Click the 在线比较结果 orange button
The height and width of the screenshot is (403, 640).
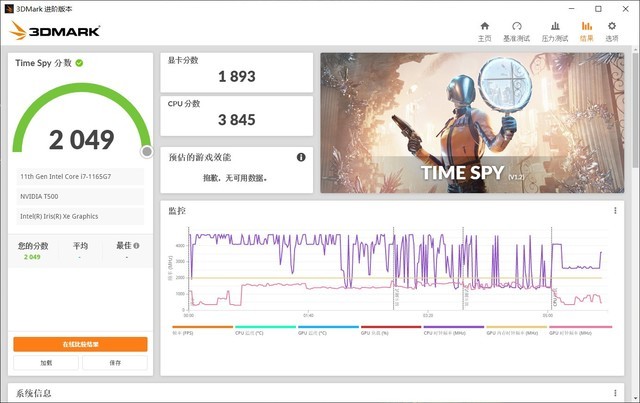click(x=80, y=344)
